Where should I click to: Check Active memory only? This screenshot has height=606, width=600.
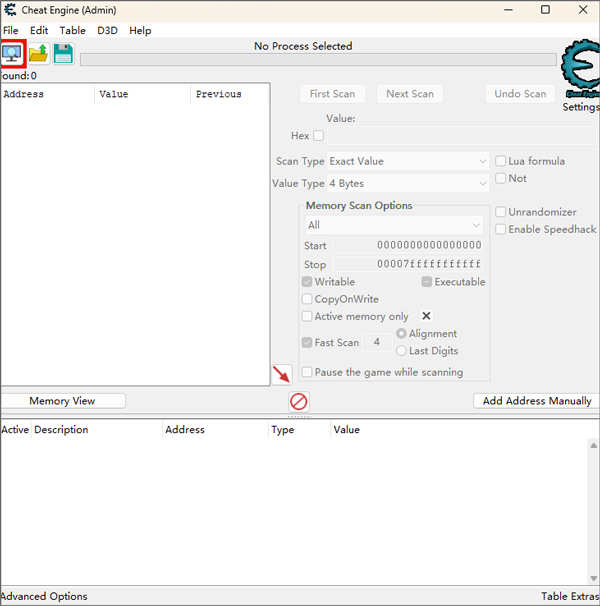tap(307, 316)
